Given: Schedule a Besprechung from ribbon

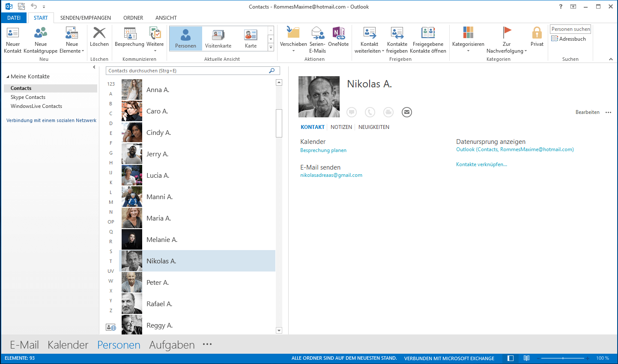Looking at the screenshot, I should pyautogui.click(x=129, y=37).
